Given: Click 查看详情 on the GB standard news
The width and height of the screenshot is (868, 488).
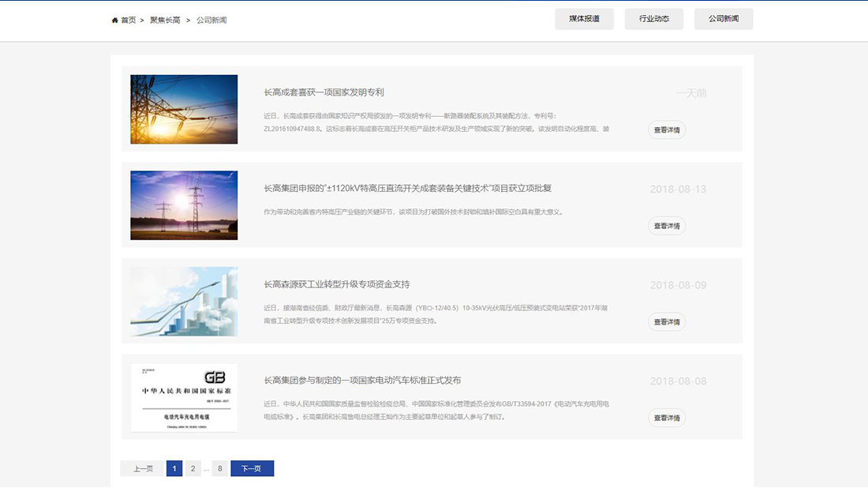Looking at the screenshot, I should point(667,418).
